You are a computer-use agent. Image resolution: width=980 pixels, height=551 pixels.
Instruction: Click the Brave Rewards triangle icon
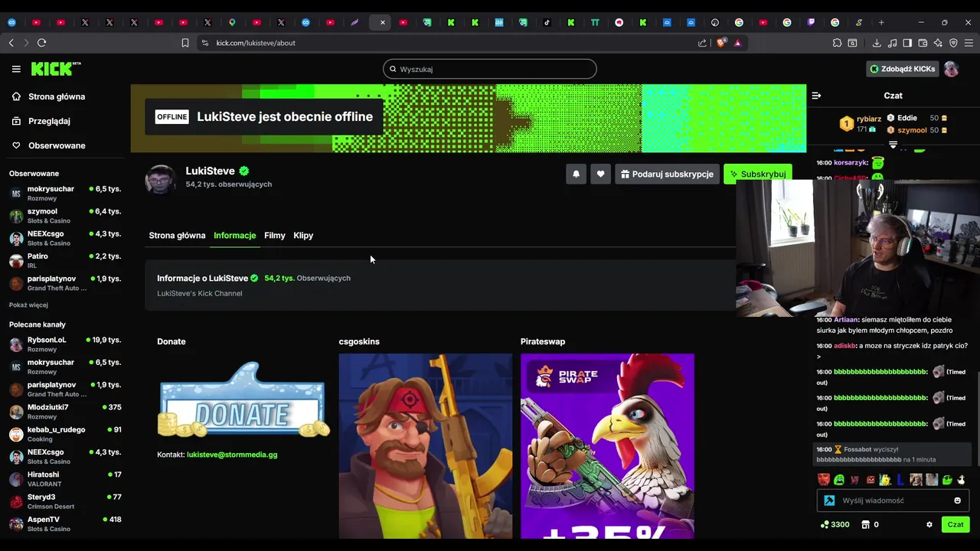(737, 43)
